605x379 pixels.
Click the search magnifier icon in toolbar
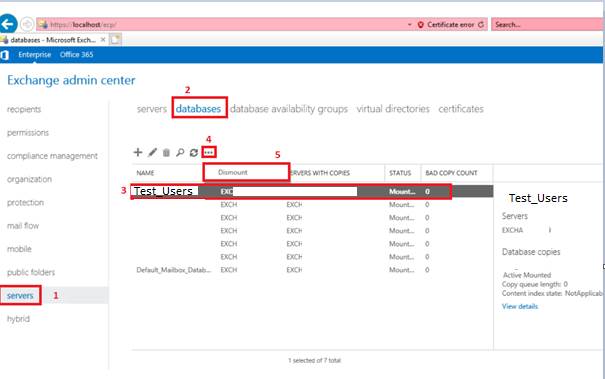click(x=180, y=152)
